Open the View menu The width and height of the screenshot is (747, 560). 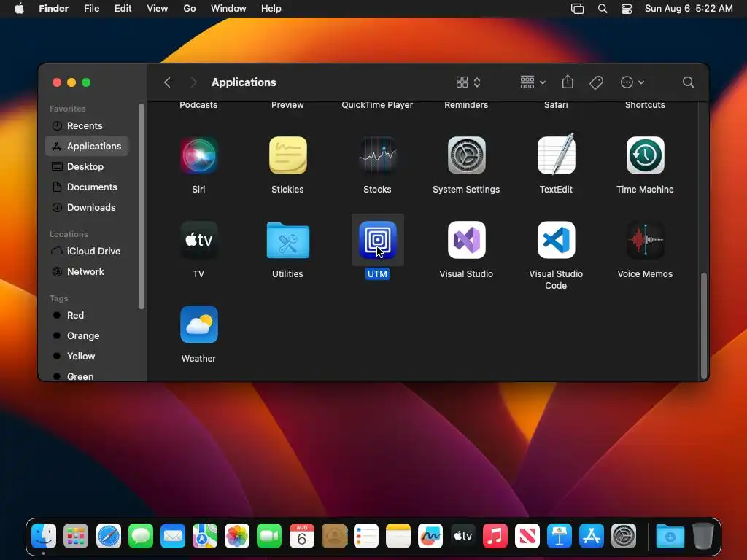pyautogui.click(x=158, y=9)
